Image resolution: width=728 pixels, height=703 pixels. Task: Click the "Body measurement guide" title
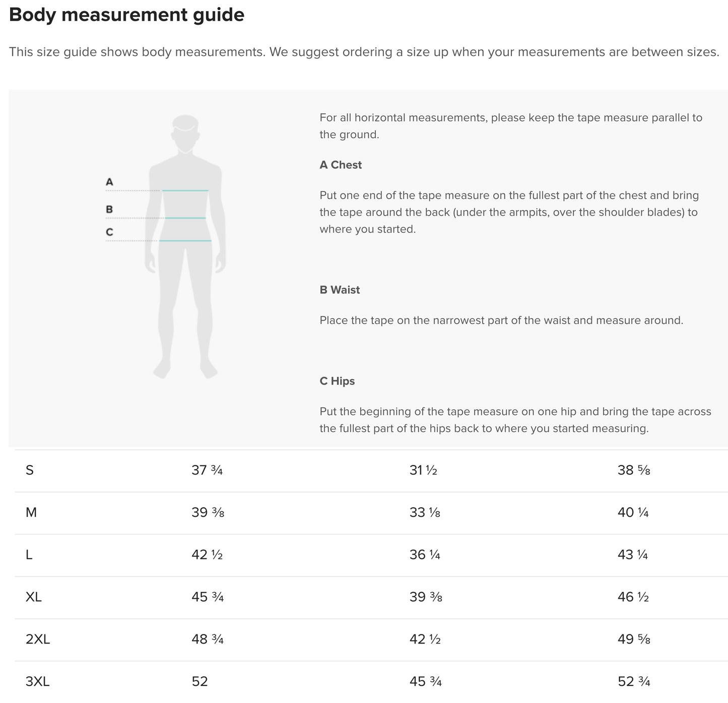tap(126, 15)
